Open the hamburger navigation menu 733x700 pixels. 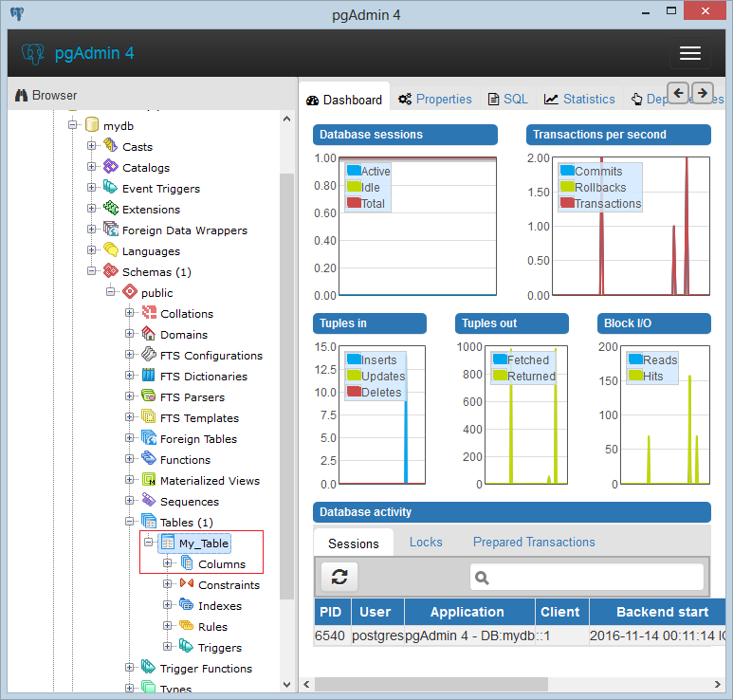(690, 53)
